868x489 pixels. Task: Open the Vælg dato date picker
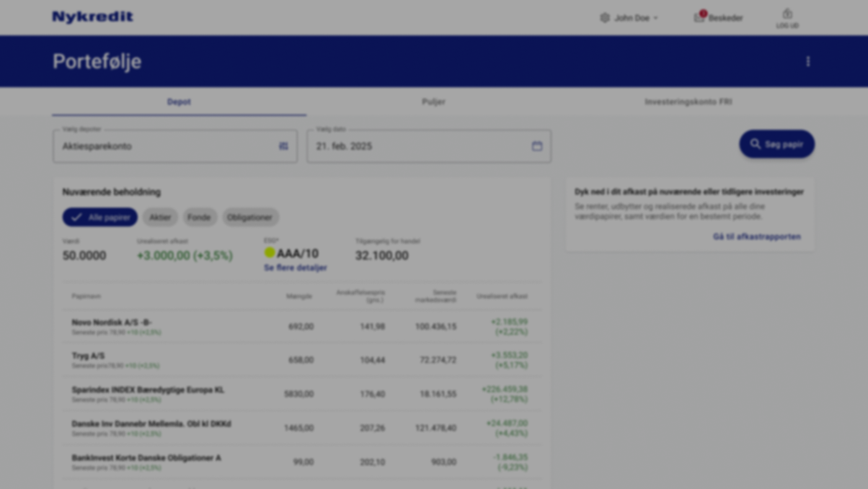pyautogui.click(x=422, y=146)
